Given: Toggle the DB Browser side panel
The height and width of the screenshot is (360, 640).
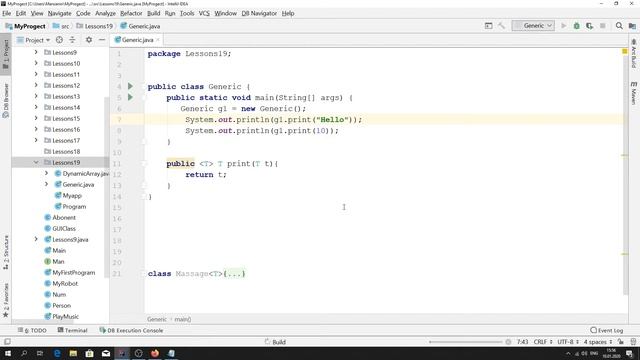Looking at the screenshot, I should 6,100.
